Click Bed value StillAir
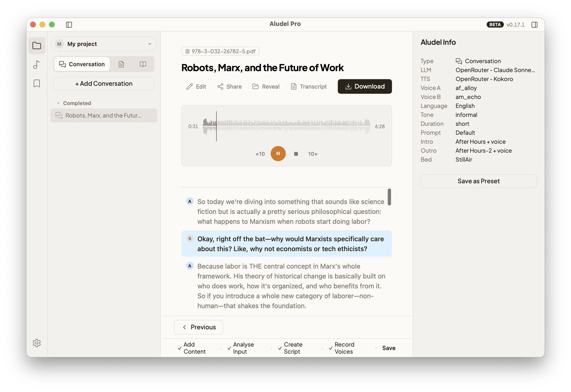The height and width of the screenshot is (392, 571). click(464, 159)
